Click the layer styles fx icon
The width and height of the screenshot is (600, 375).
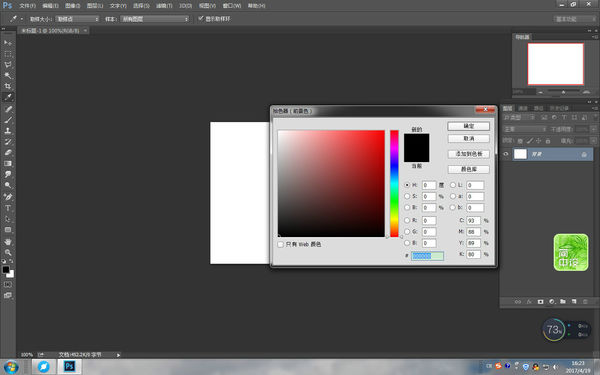click(529, 302)
